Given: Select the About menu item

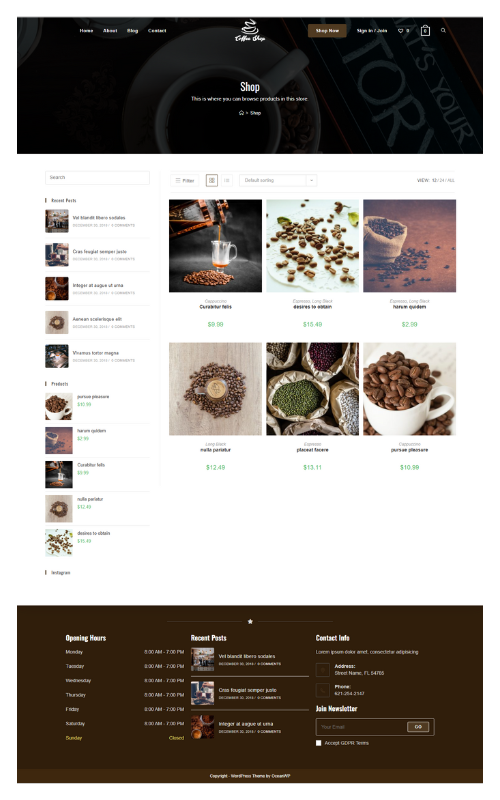Looking at the screenshot, I should [x=110, y=31].
